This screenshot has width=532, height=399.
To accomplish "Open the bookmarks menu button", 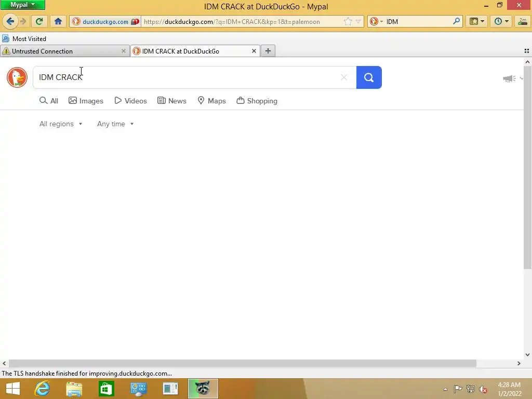I will click(x=477, y=21).
